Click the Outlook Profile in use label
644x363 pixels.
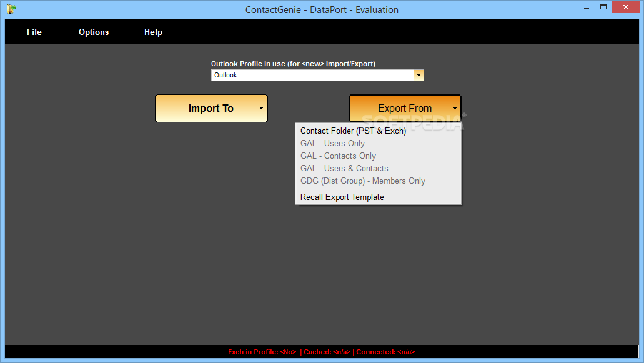click(293, 64)
